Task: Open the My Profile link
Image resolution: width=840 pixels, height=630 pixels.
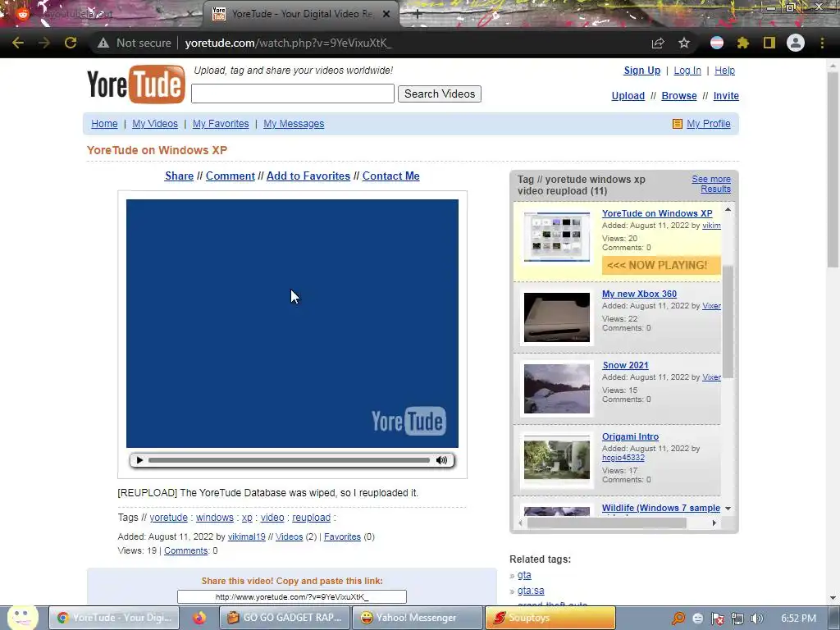Action: pyautogui.click(x=708, y=124)
